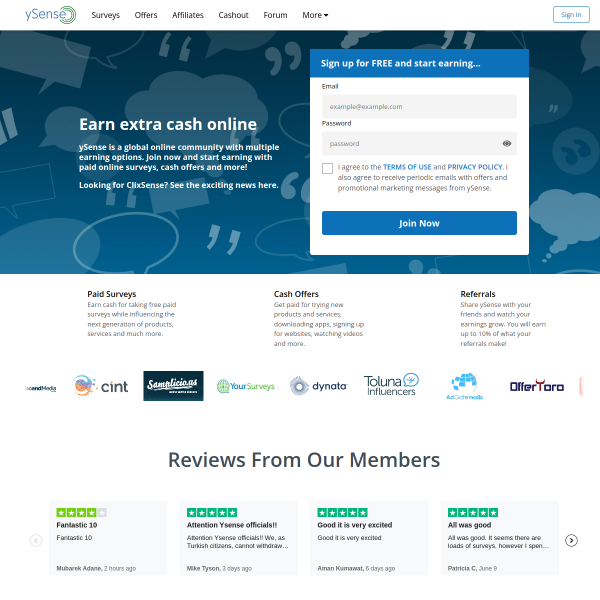Image resolution: width=600 pixels, height=600 pixels.
Task: Click the Sign In button
Action: pos(571,15)
